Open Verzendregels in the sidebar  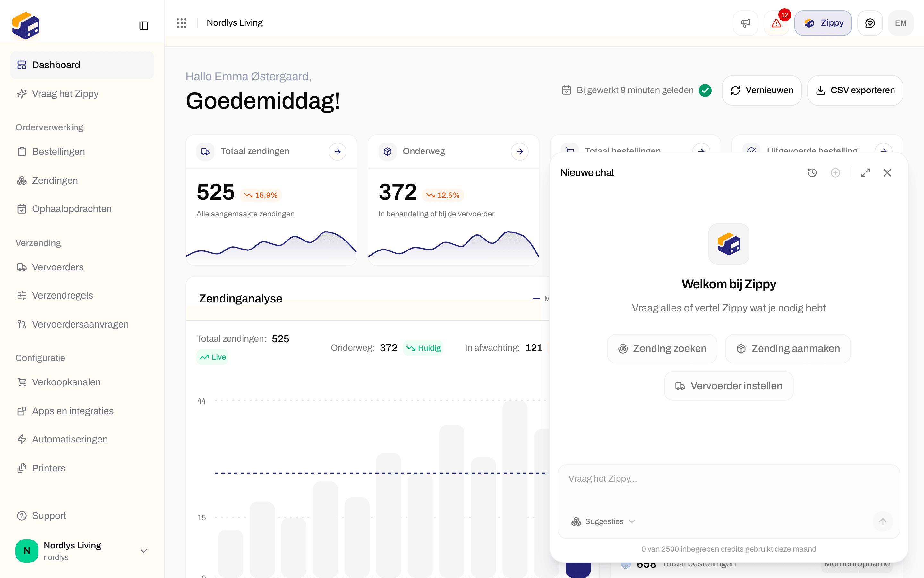tap(82, 295)
